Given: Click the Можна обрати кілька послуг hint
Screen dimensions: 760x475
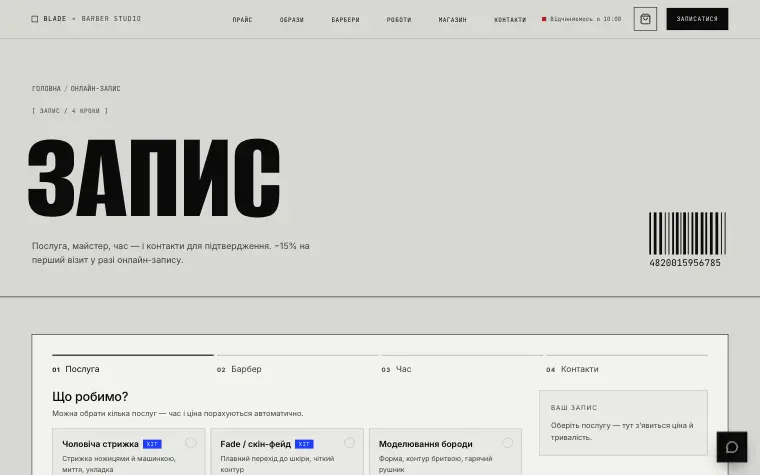Looking at the screenshot, I should (x=178, y=413).
